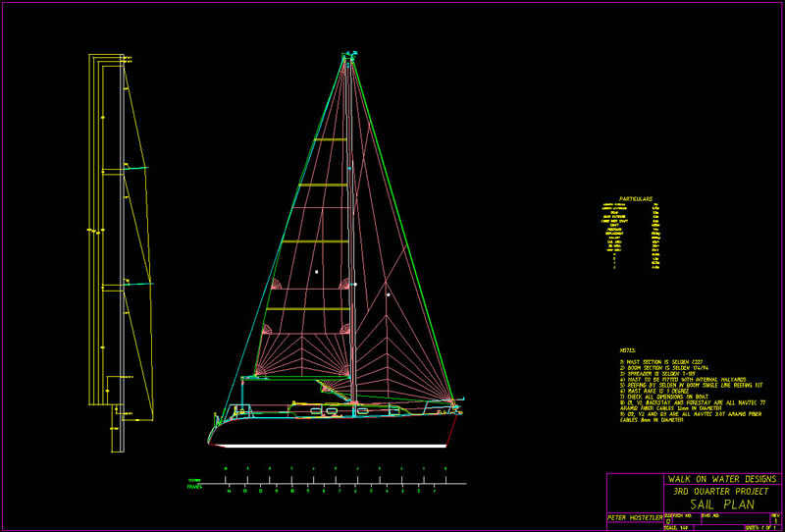Viewport: 785px width, 532px height.
Task: Select the SCALE cell in title block
Action: 677,527
